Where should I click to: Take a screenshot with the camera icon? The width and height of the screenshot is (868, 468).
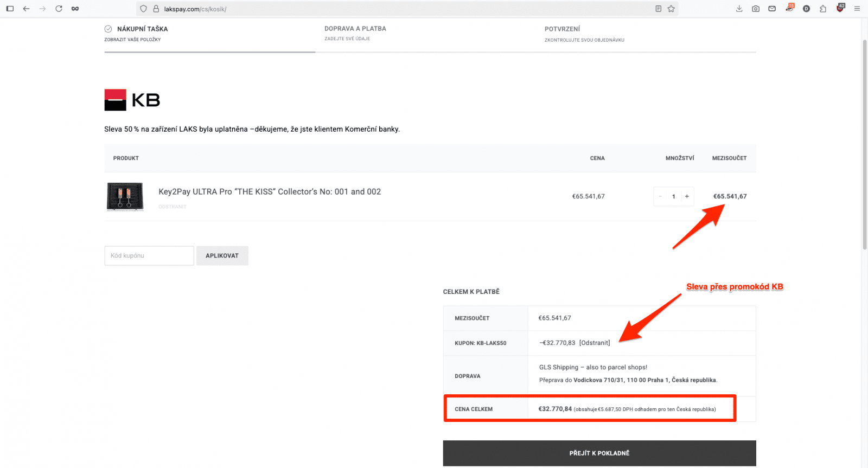756,9
